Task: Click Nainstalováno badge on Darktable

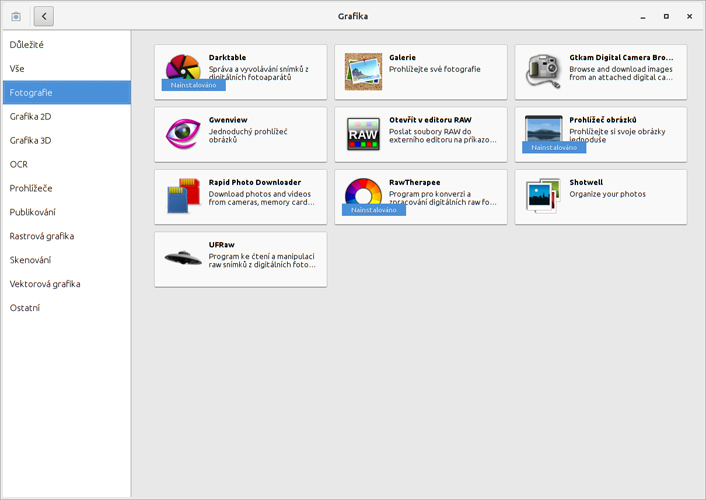Action: [194, 85]
